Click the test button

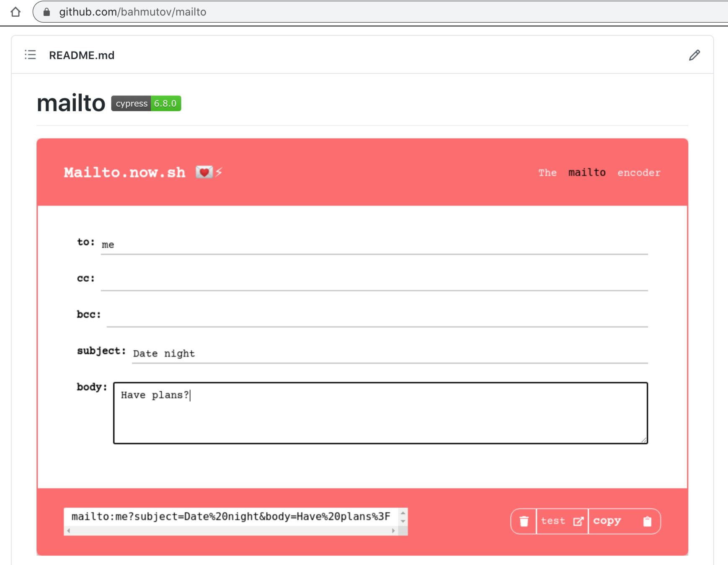click(562, 521)
